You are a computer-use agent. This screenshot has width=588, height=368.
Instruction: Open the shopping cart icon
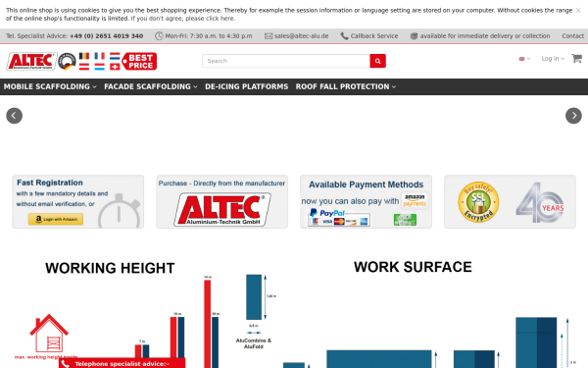(576, 58)
